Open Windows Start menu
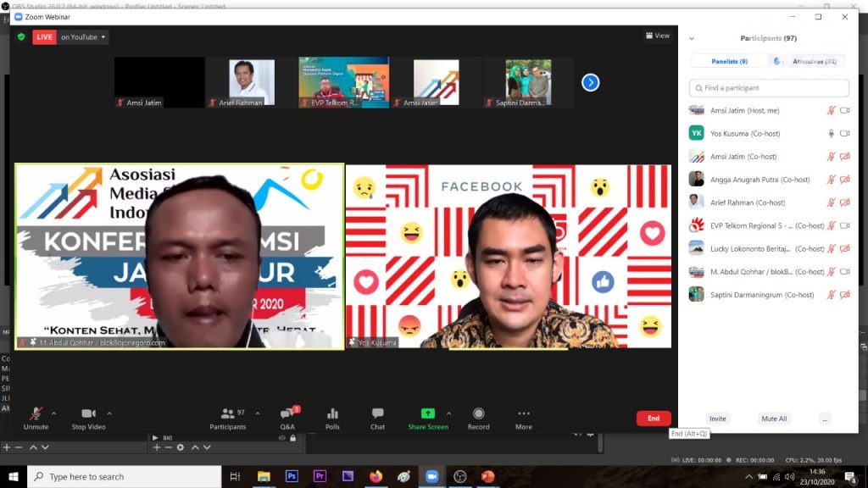 pyautogui.click(x=14, y=476)
